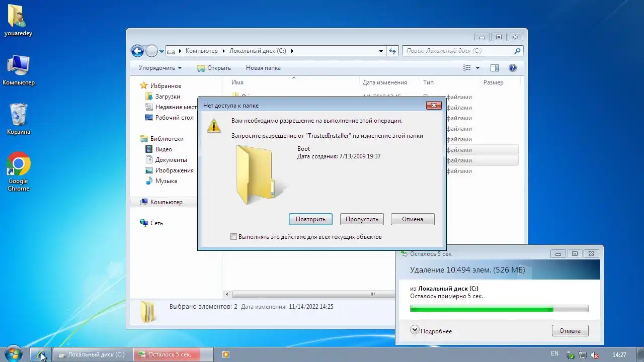Click the pinned taskbar icon beside Start
This screenshot has height=362, width=644.
(41, 354)
